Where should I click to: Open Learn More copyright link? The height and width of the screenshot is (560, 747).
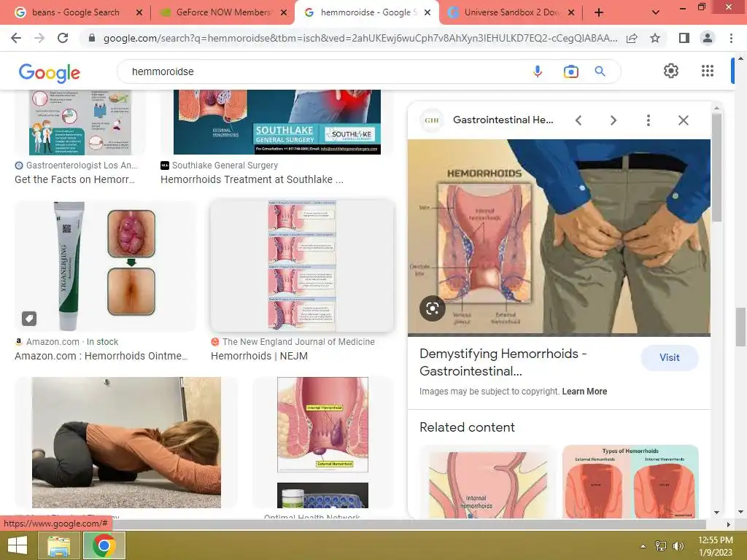[x=584, y=392]
